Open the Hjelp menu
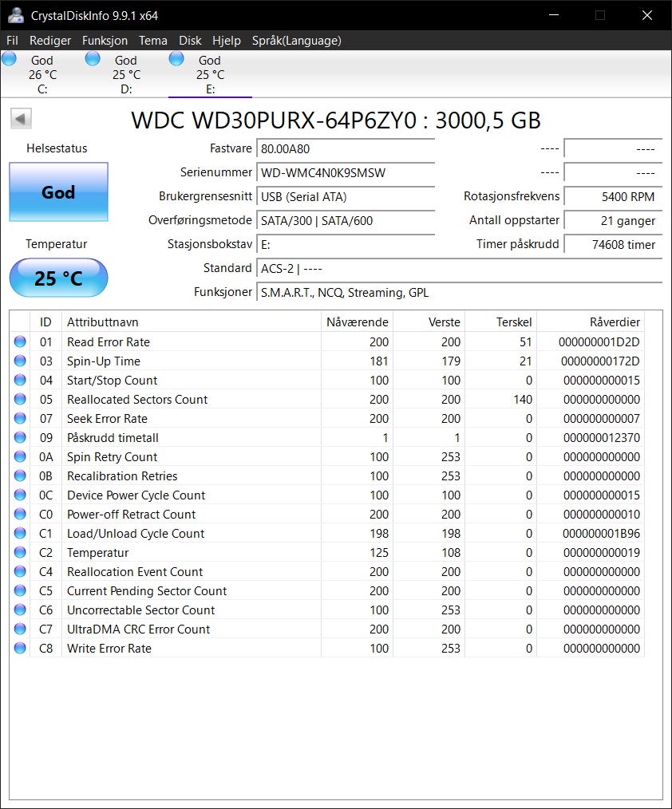Screen dimensions: 672x809 (227, 40)
